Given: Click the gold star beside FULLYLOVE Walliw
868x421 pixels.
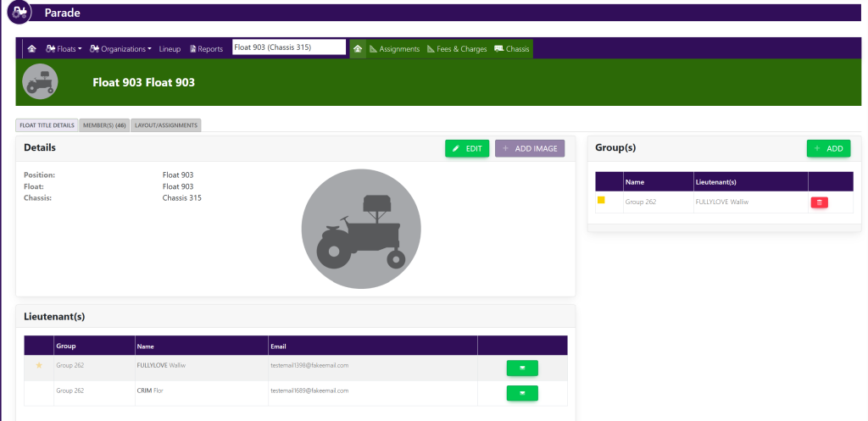Looking at the screenshot, I should [38, 366].
